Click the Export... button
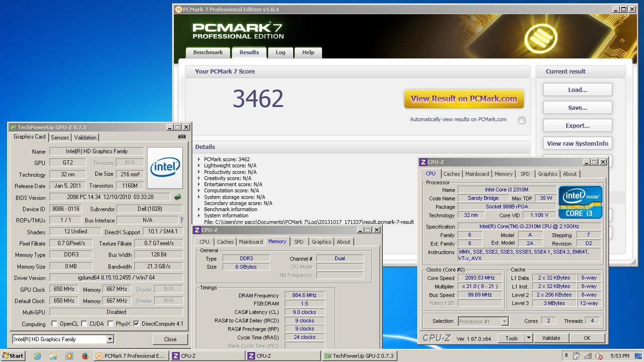644x362 pixels. pyautogui.click(x=578, y=126)
